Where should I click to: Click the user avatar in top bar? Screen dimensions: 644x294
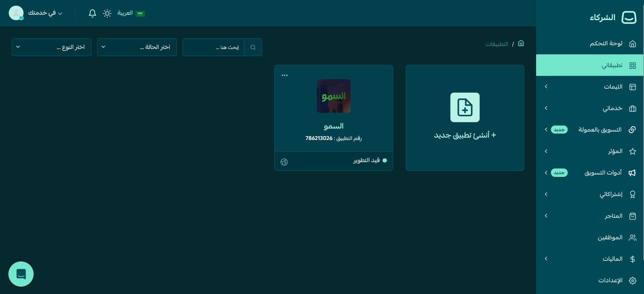[16, 13]
